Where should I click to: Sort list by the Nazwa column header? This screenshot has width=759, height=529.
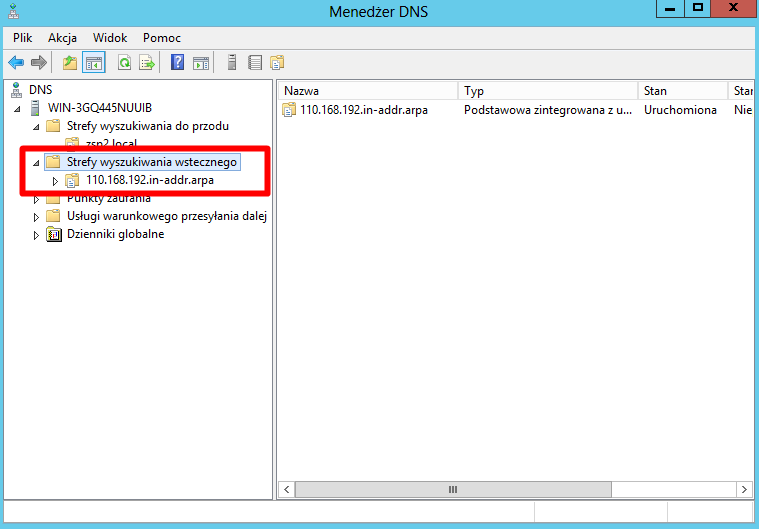pos(366,91)
